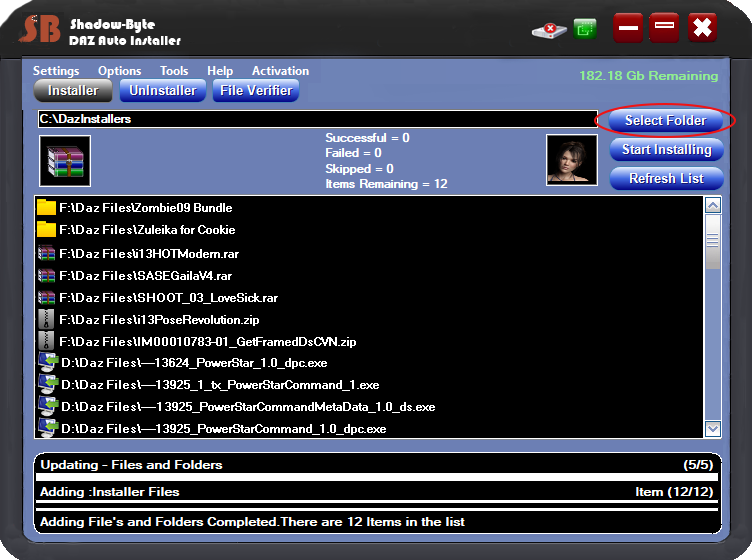The height and width of the screenshot is (560, 752).
Task: Select the SHOOT_03_LoveSick.rar row
Action: (x=369, y=298)
